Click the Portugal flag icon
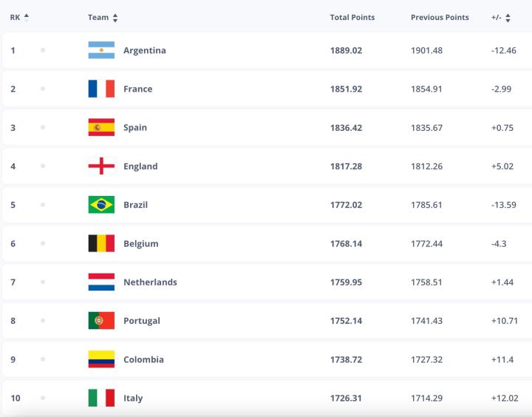Screen dimensions: 532x417 click(x=101, y=321)
